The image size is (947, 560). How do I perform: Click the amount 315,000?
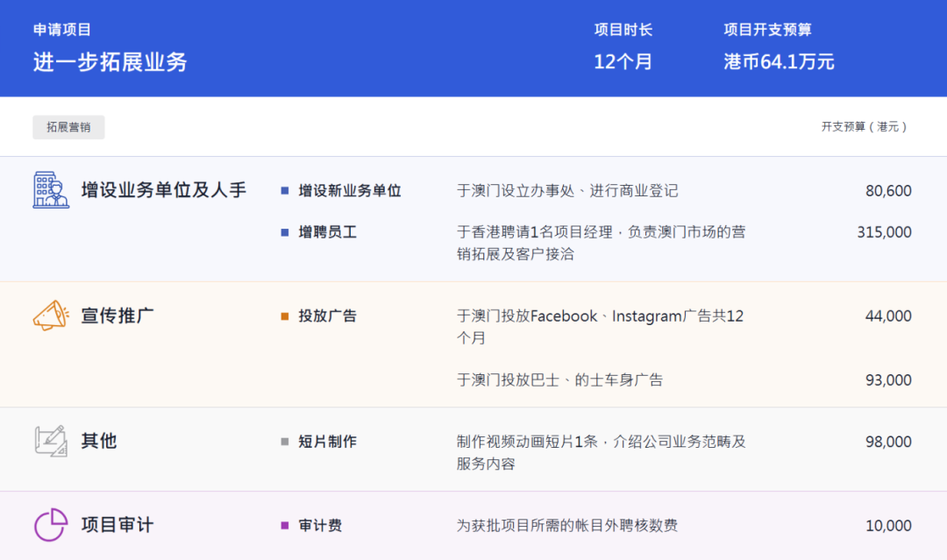(884, 232)
